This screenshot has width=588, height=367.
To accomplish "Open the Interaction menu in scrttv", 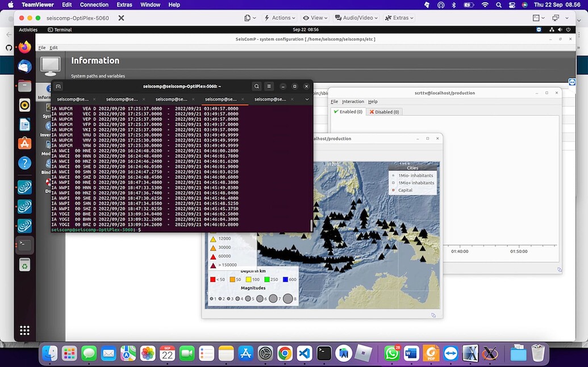I will click(x=352, y=101).
